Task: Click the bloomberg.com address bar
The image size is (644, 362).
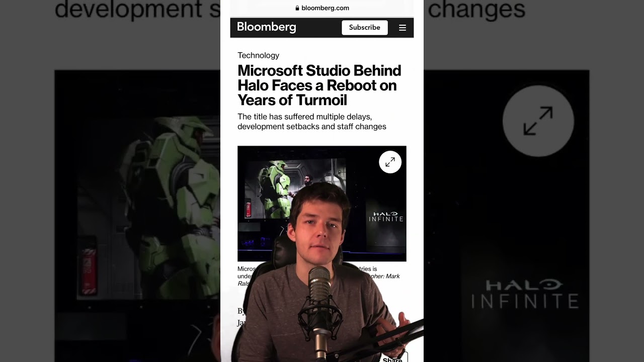Action: tap(322, 8)
